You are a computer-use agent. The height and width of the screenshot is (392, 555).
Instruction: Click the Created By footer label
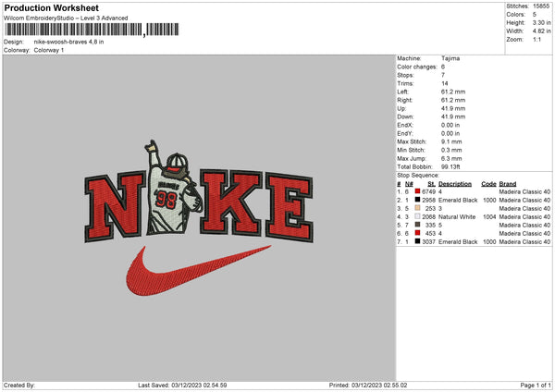19,385
